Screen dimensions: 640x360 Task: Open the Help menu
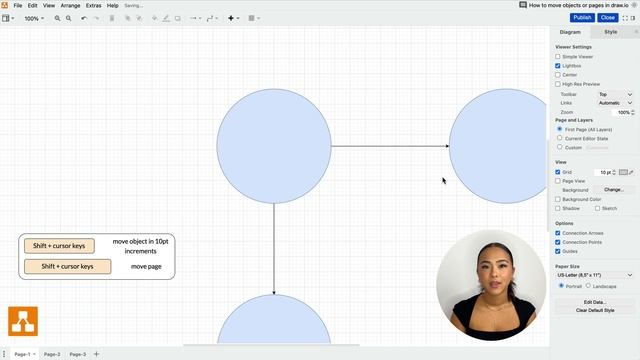[x=112, y=6]
